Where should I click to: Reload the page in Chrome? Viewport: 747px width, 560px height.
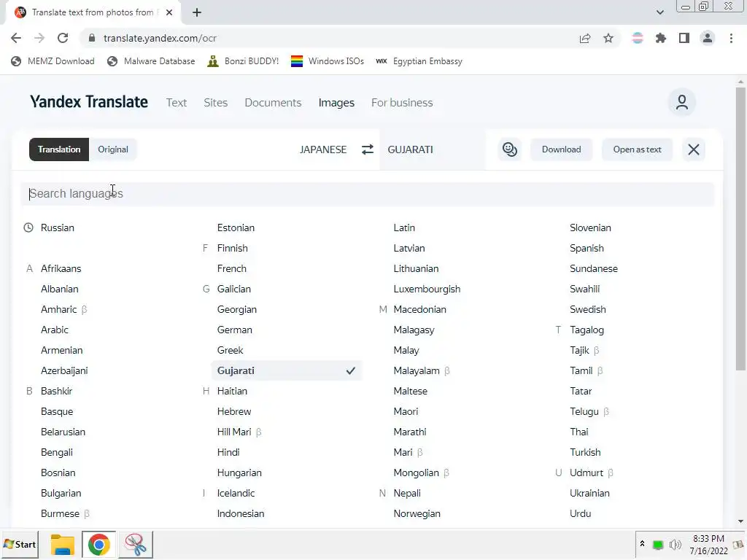63,38
